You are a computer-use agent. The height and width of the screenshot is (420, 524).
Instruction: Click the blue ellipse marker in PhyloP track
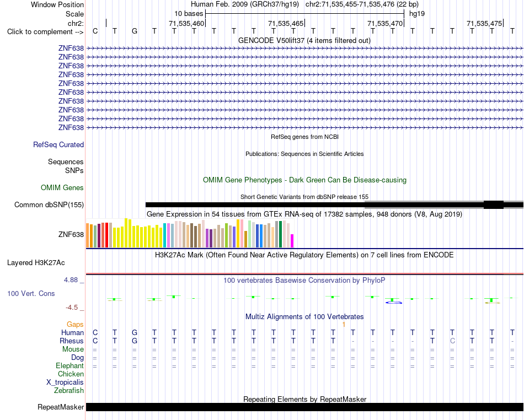(x=393, y=303)
